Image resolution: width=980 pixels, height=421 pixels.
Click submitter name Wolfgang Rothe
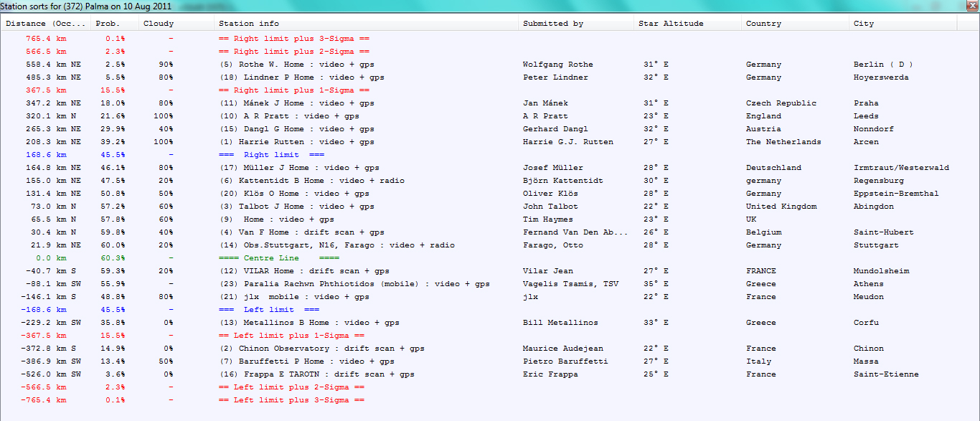(x=557, y=65)
